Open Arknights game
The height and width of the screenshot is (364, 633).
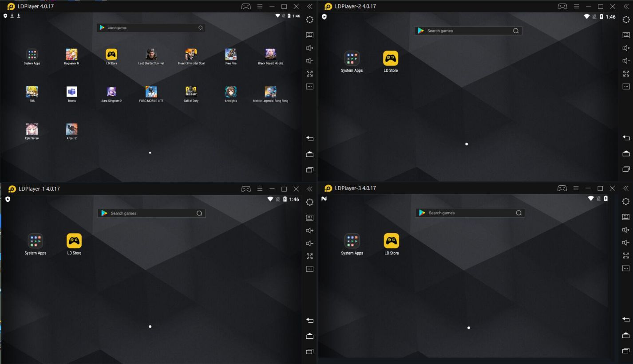point(231,92)
